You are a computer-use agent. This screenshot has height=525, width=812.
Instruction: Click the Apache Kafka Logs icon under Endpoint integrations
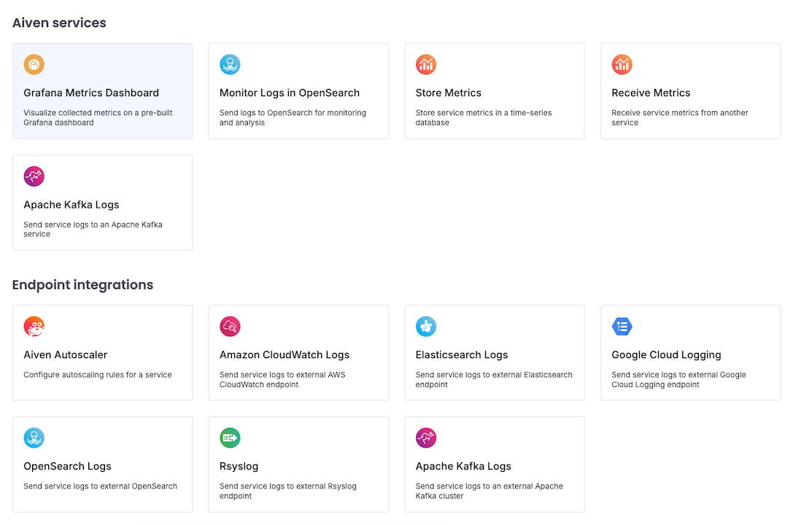(425, 437)
